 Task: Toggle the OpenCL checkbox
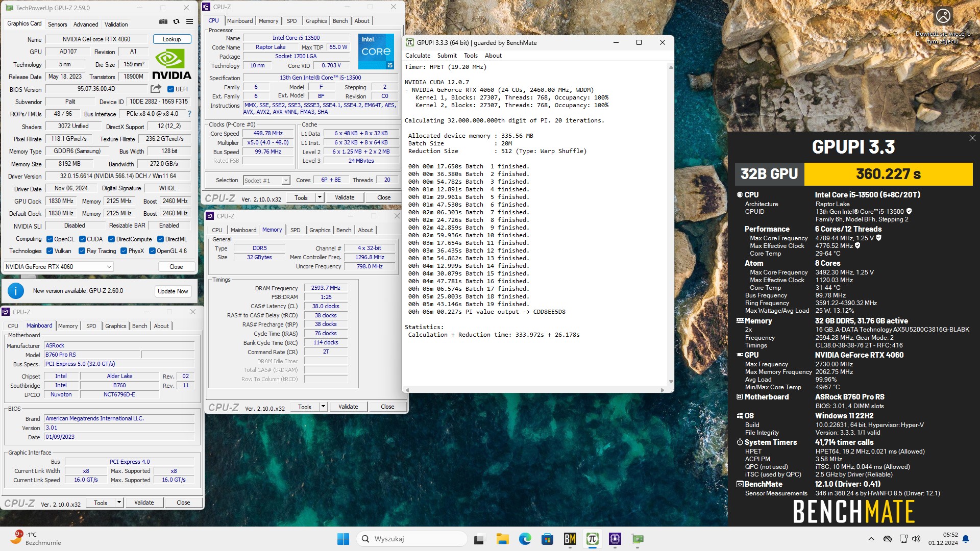[50, 239]
